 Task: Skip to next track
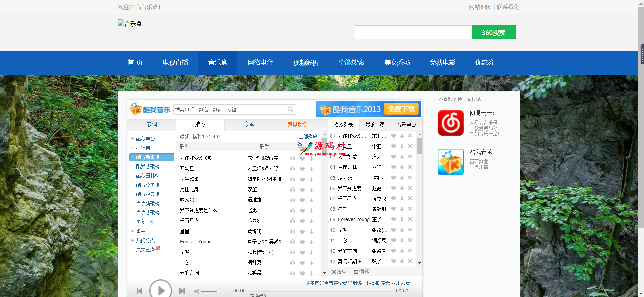[x=182, y=291]
